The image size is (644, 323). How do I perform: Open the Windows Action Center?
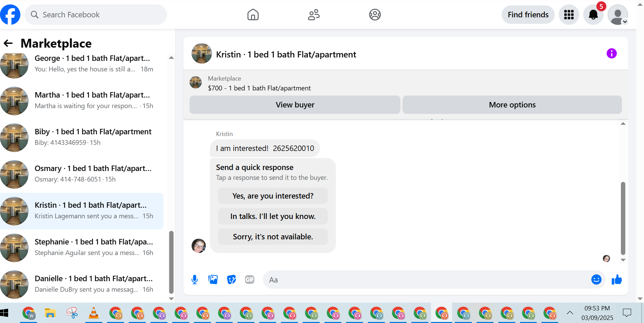coord(627,313)
